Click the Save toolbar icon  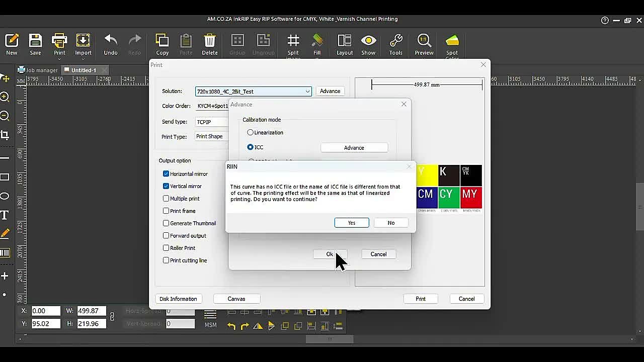point(35,44)
